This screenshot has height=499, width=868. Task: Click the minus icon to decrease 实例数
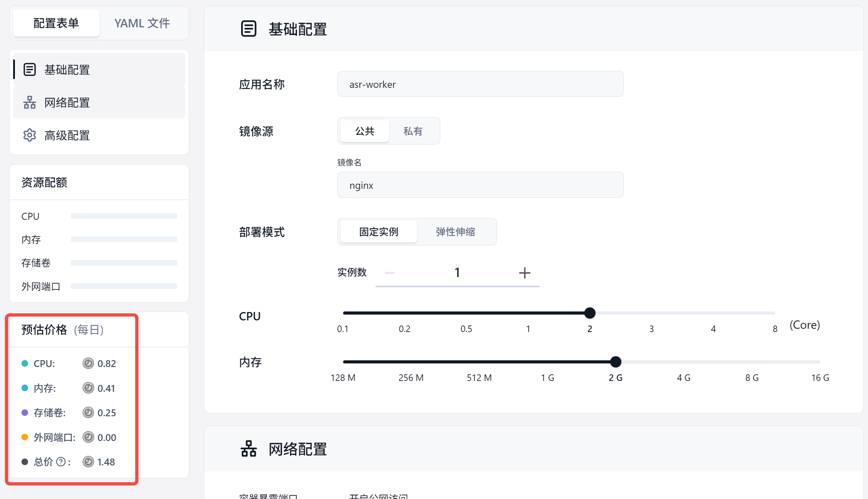point(389,273)
